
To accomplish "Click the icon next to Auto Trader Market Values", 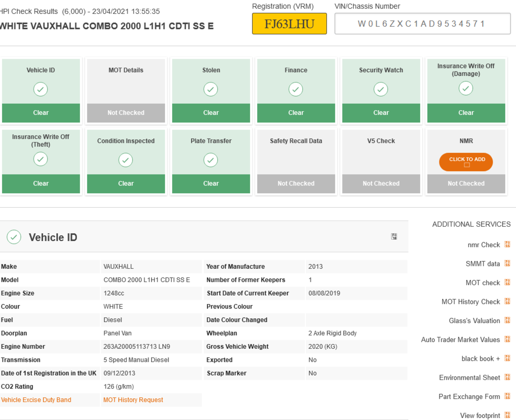I will 507,339.
